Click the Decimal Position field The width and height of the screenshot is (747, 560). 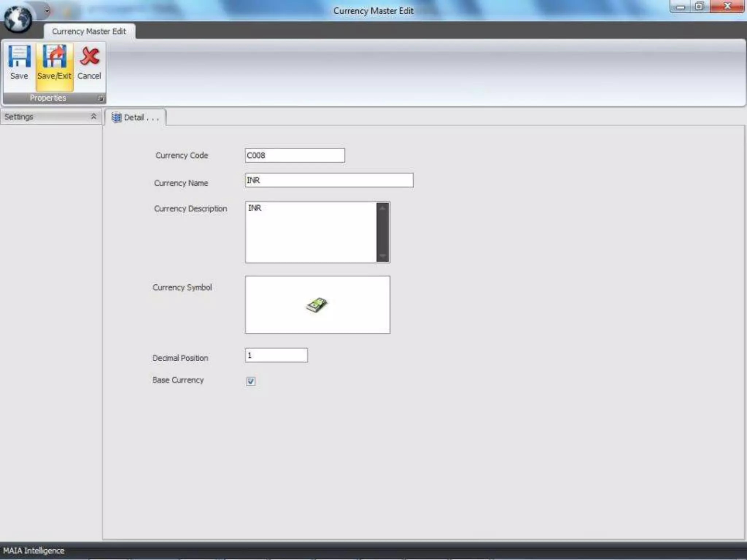276,355
